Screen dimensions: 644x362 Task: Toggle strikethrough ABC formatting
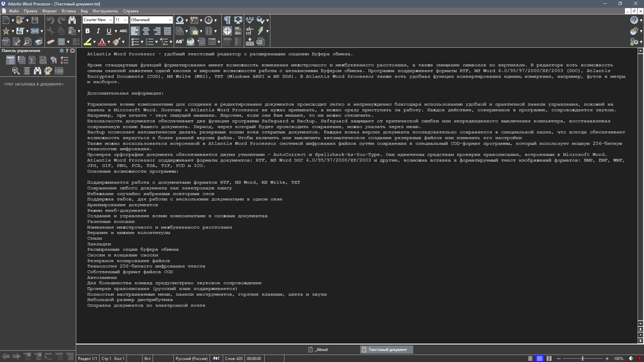(123, 31)
